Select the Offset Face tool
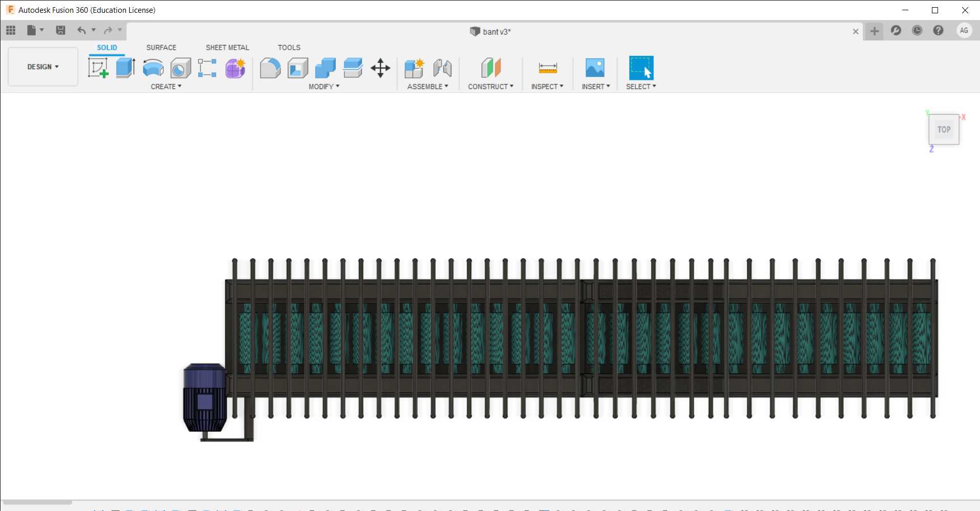 353,68
